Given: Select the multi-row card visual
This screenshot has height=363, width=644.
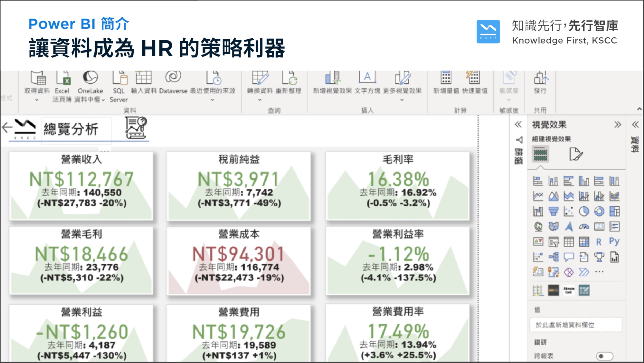Looking at the screenshot, I should point(614,227).
